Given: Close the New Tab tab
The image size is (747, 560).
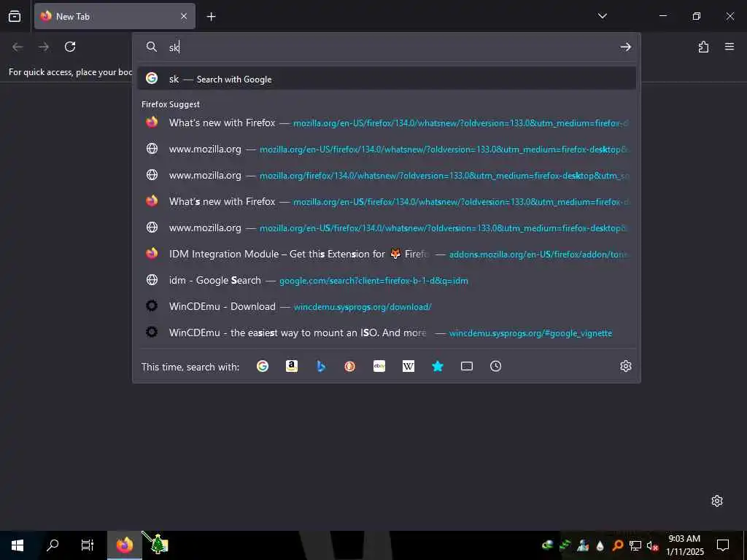Looking at the screenshot, I should (184, 16).
